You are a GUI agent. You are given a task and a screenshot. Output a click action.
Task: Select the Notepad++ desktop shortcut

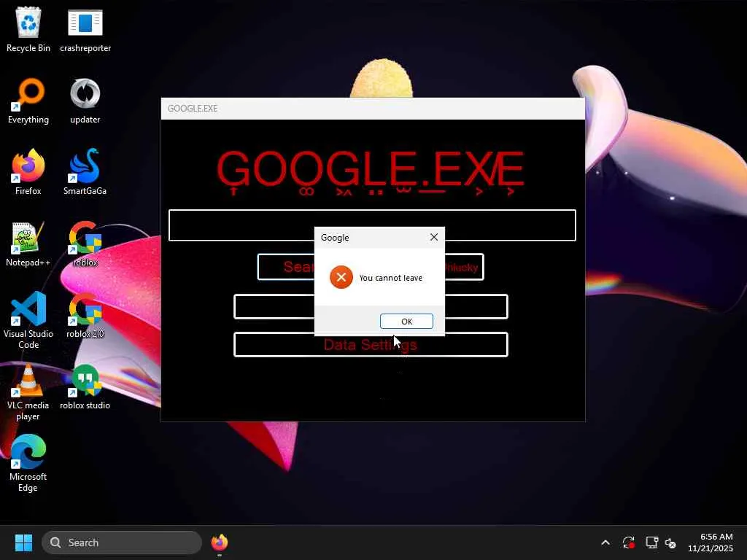point(28,244)
